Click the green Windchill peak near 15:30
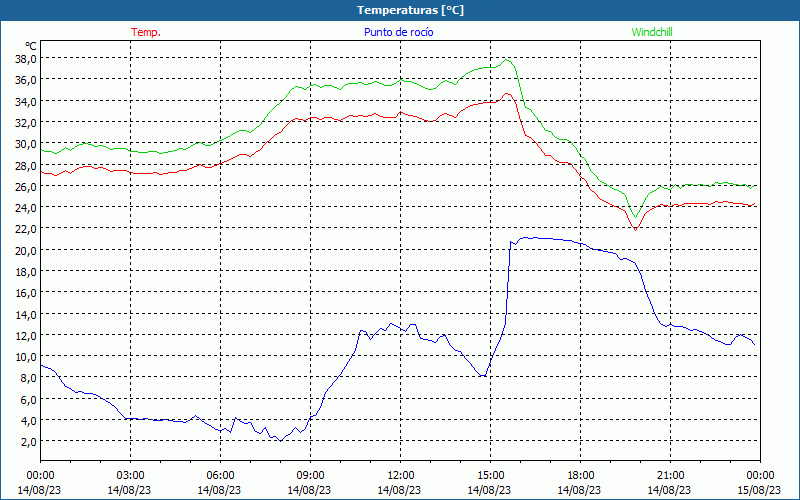 tap(507, 60)
